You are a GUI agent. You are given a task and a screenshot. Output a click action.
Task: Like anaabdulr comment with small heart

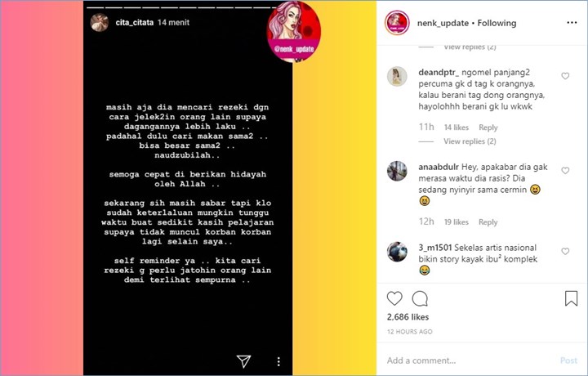565,171
